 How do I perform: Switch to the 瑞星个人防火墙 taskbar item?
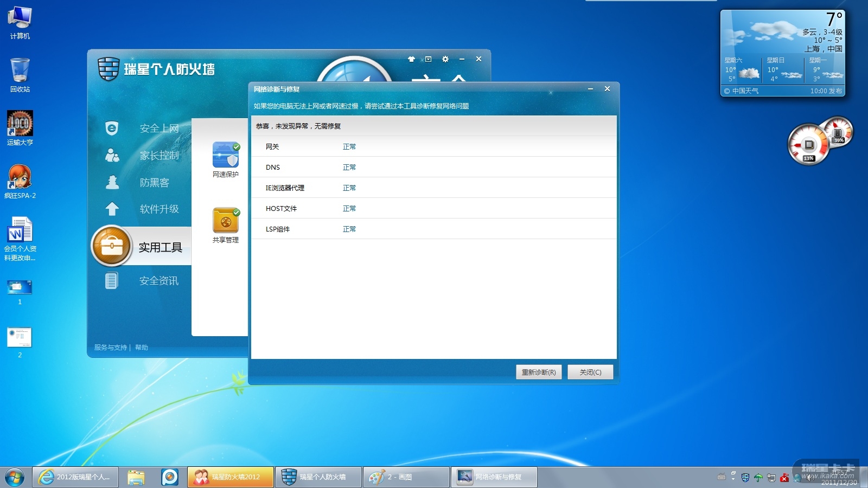coord(318,477)
